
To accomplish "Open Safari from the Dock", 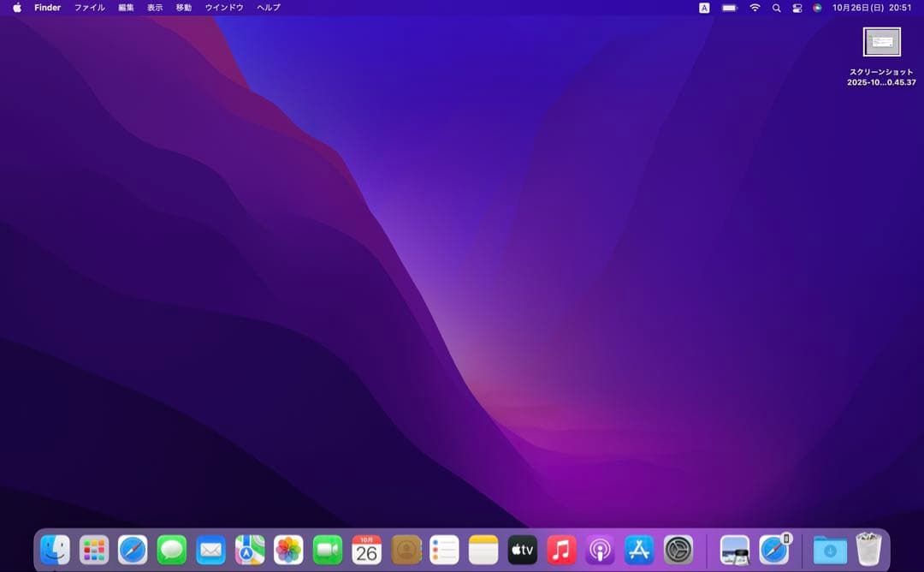I will pyautogui.click(x=131, y=549).
